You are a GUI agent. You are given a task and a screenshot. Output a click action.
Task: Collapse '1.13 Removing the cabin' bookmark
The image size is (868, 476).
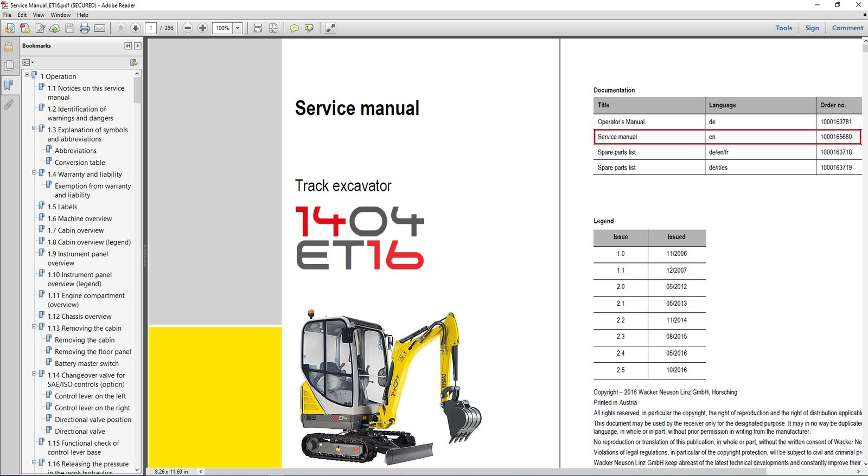[x=34, y=326]
